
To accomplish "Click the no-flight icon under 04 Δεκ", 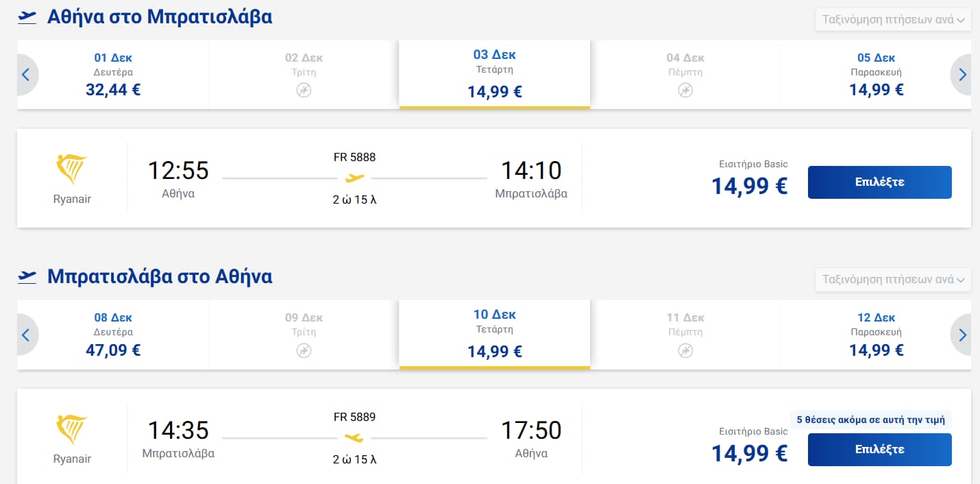I will click(685, 90).
